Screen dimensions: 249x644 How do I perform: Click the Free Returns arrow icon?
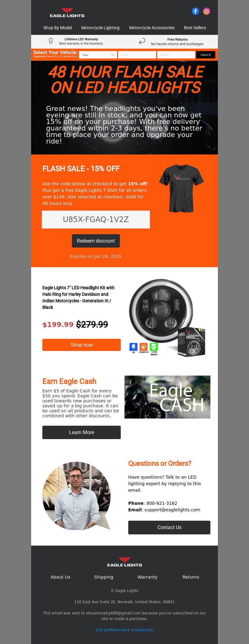tap(142, 41)
